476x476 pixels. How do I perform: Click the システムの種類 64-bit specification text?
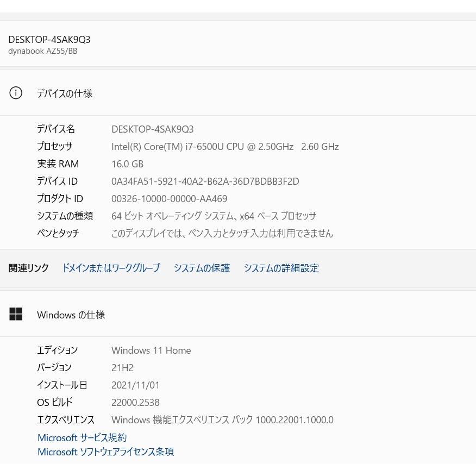(214, 216)
